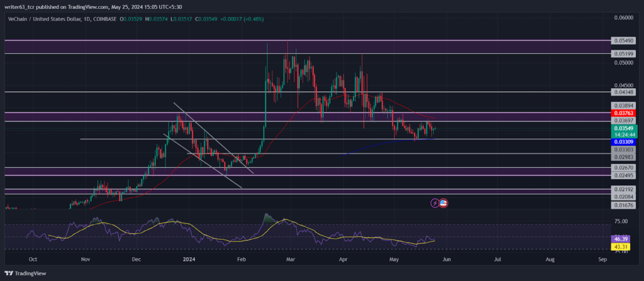Click the COINBASE exchange label
This screenshot has height=281, width=644.
click(106, 19)
